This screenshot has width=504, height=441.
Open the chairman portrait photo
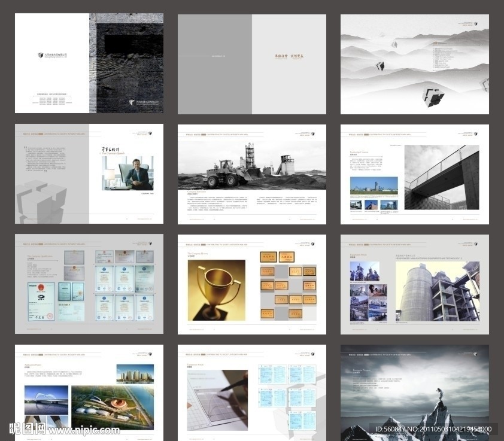tap(127, 173)
